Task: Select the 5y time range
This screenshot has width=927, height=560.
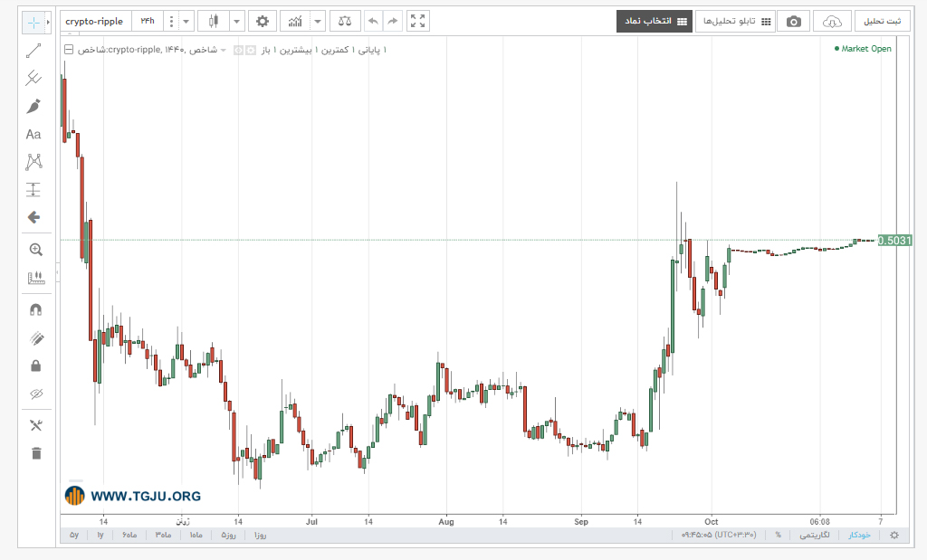Action: pyautogui.click(x=74, y=535)
